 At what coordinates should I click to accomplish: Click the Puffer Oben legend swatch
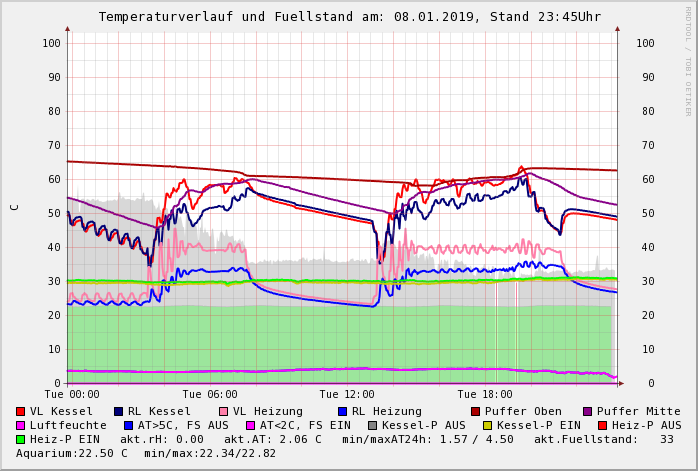click(475, 411)
